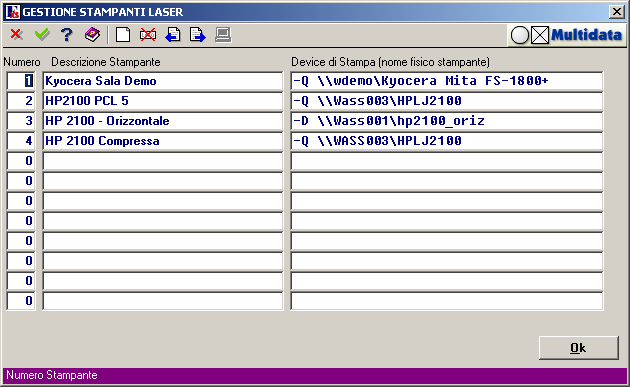Edit the HP2100 PCL 5 description field
630x387 pixels.
click(163, 101)
